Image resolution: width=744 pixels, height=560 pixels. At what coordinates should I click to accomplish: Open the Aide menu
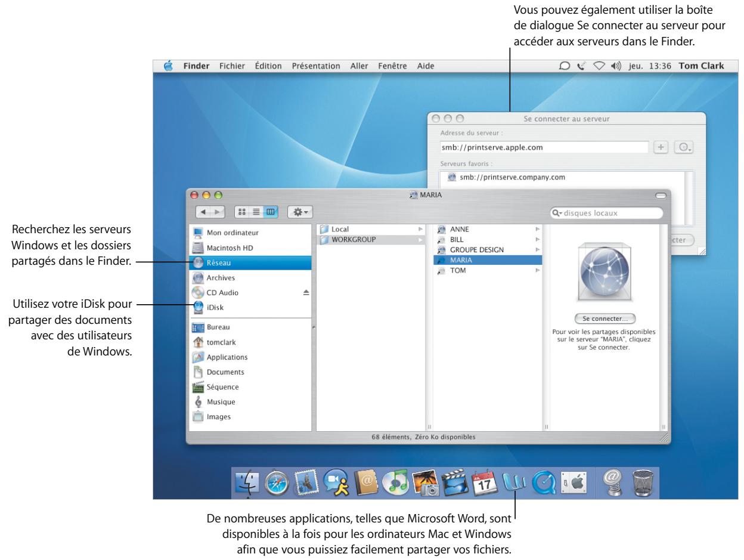click(426, 66)
